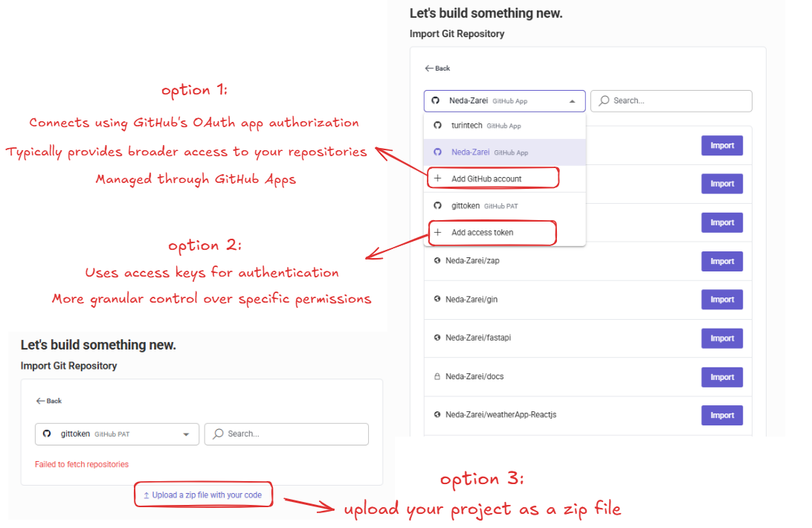
Task: Import the Neda-Zarei/fastapi repository
Action: click(x=721, y=338)
